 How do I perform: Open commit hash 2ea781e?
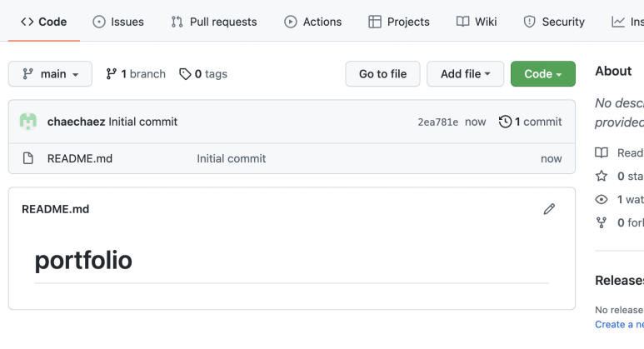[x=438, y=122]
